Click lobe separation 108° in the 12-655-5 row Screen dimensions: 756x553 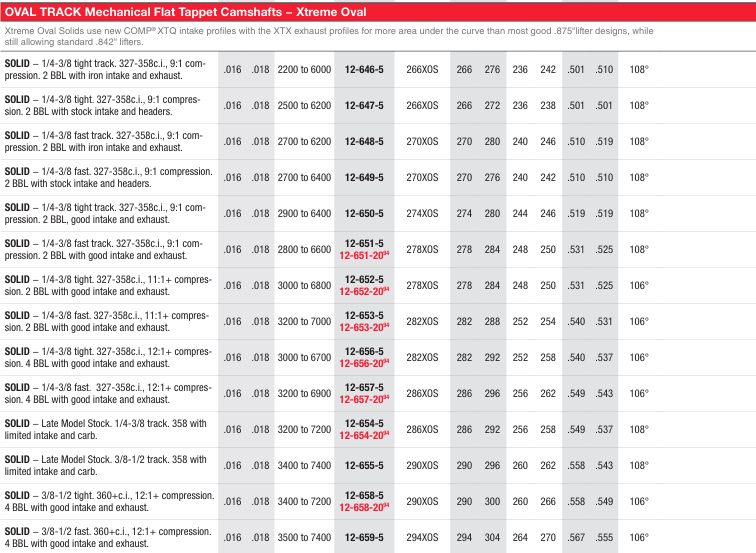(x=639, y=465)
